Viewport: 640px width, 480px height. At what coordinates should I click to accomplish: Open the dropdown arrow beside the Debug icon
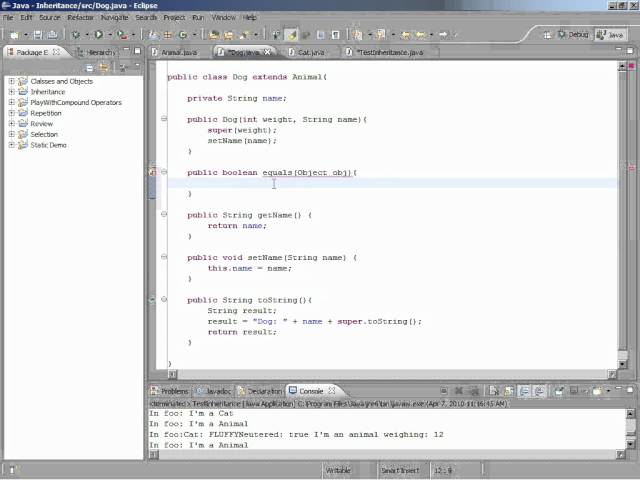point(87,35)
